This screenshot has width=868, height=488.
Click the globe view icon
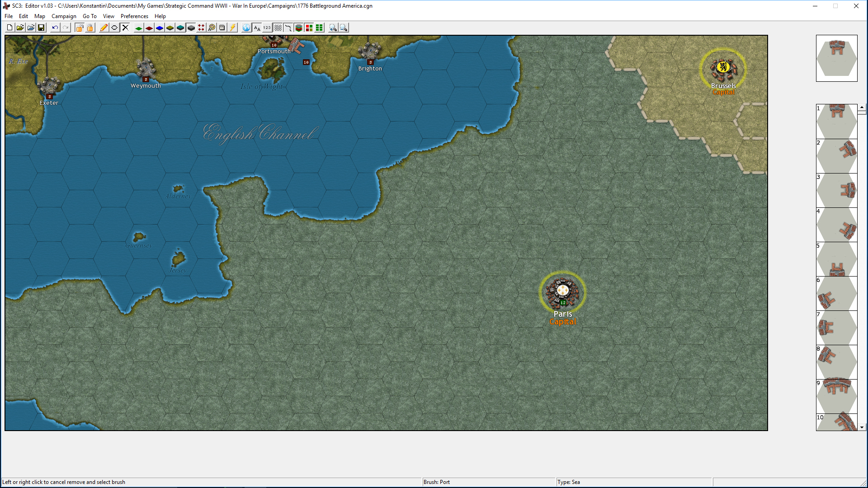246,28
